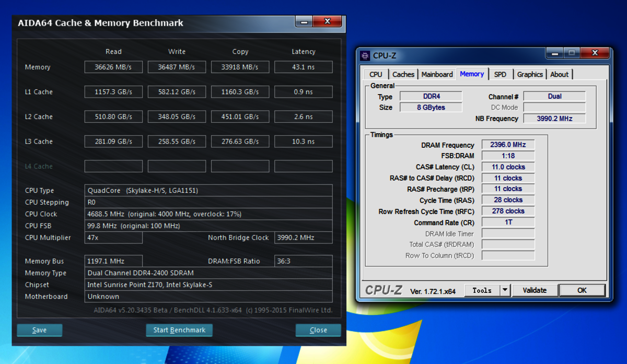Viewport: 627px width, 364px height.
Task: Expand the Tools dropdown arrow in CPU-Z
Action: (x=505, y=290)
